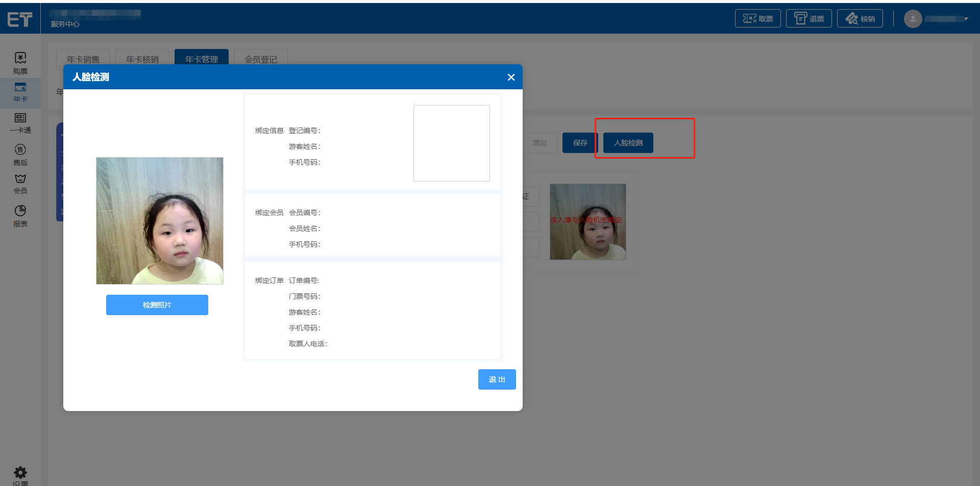
Task: Click the 取票 ticket pickup toolbar button
Action: click(757, 19)
